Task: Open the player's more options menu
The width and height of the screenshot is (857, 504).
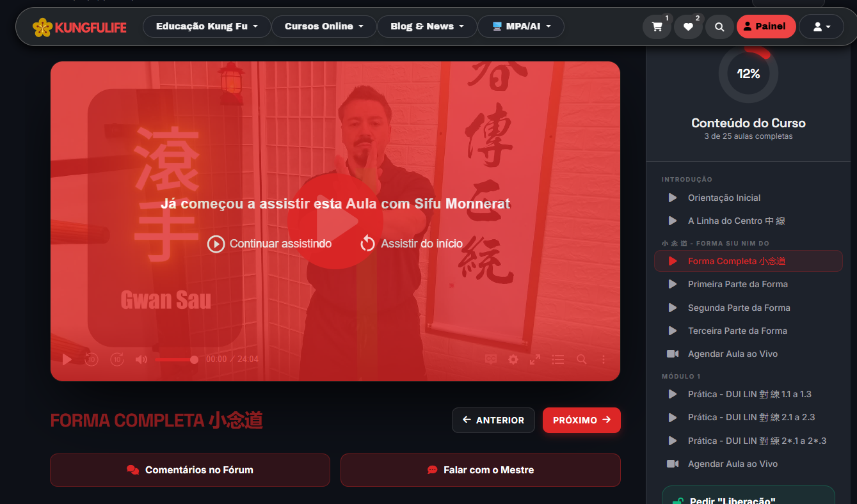Action: (604, 359)
